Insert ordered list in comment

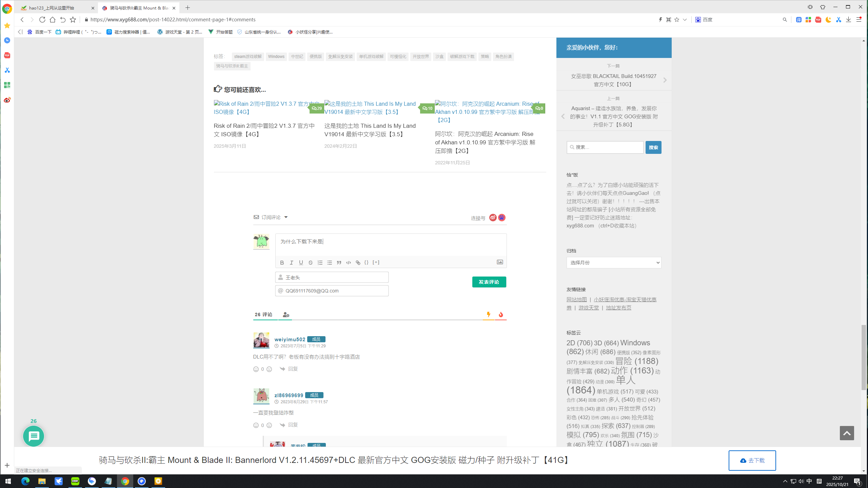(320, 263)
